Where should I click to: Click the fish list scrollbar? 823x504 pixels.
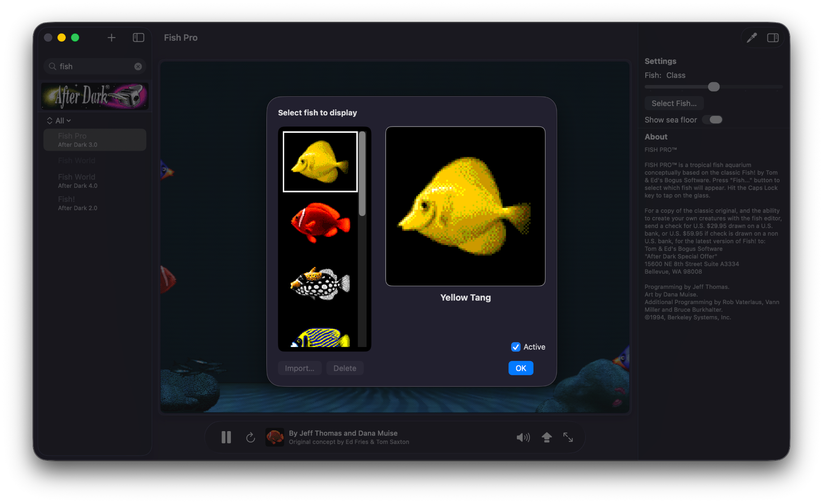[x=362, y=174]
